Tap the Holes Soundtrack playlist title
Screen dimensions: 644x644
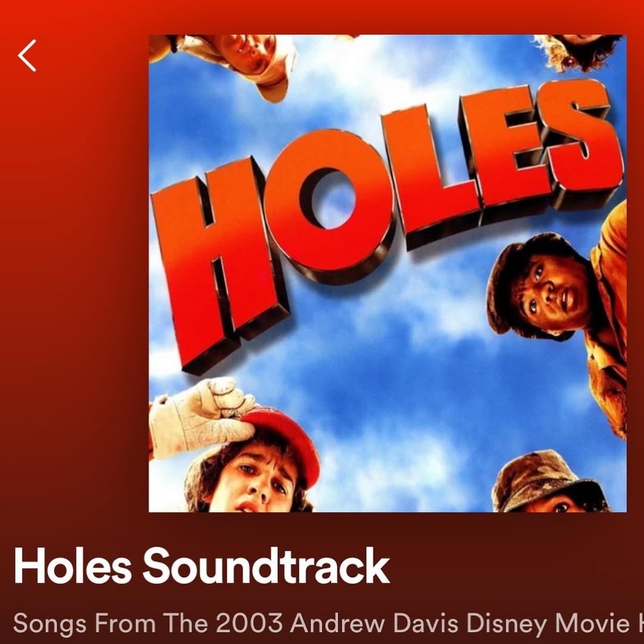click(x=202, y=565)
